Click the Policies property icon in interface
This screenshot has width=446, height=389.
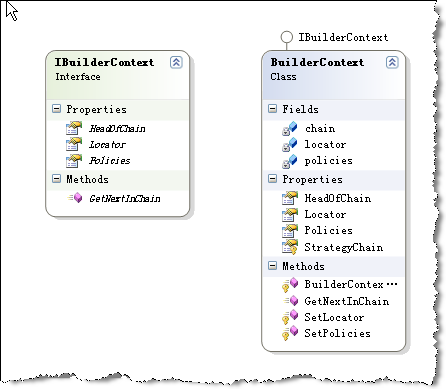click(74, 160)
